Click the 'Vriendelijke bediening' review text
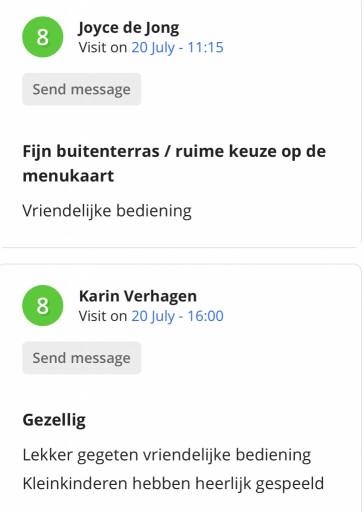This screenshot has height=512, width=364. tap(107, 211)
